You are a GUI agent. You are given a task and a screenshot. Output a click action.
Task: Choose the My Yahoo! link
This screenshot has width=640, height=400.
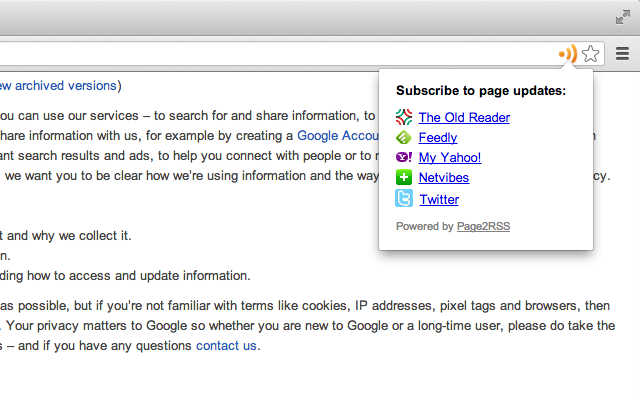450,158
